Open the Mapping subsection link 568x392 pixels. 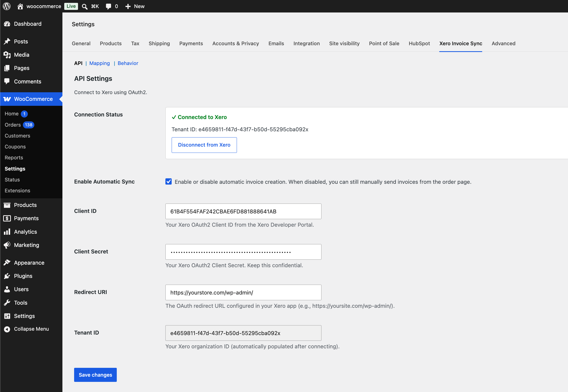(x=100, y=63)
